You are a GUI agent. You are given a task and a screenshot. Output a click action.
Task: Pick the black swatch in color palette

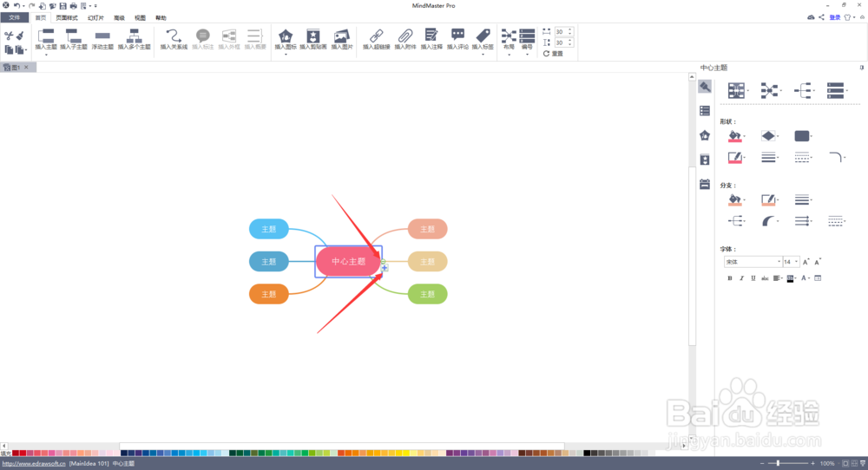tap(587, 453)
